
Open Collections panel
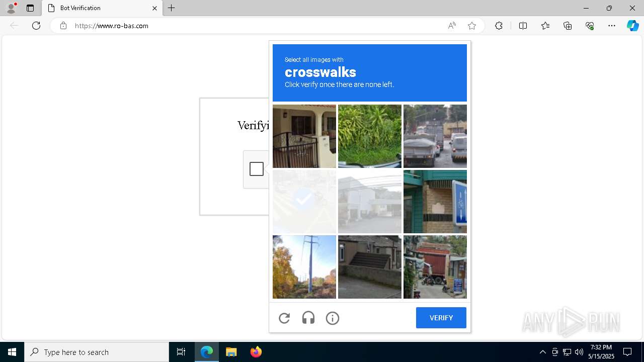[x=568, y=26]
